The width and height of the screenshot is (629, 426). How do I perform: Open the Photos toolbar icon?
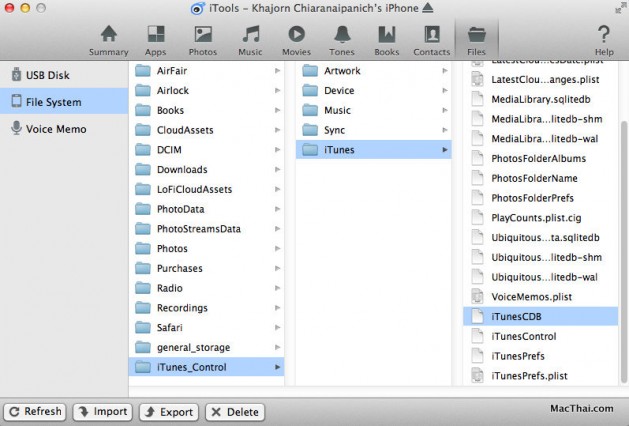point(203,34)
